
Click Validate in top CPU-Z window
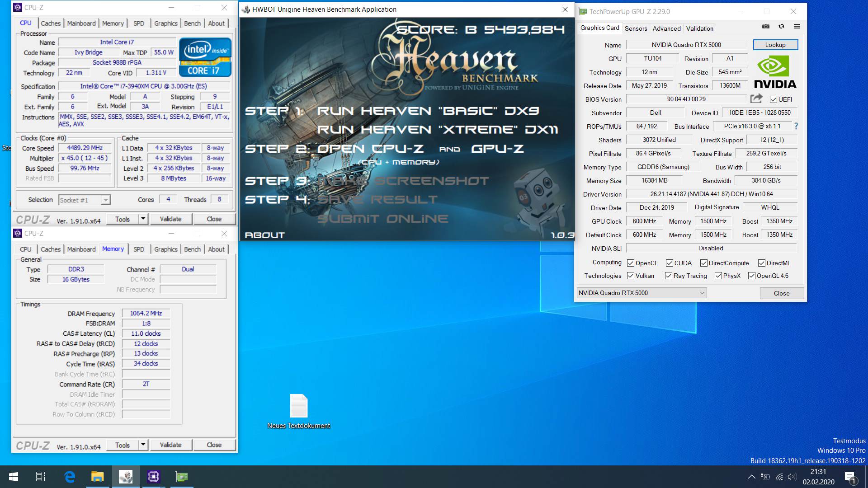click(x=170, y=219)
